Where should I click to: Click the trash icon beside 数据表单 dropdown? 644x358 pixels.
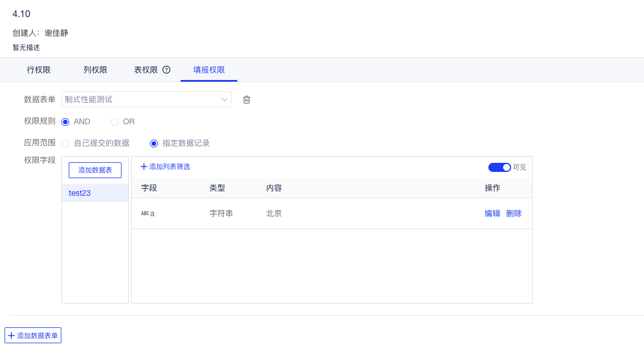tap(246, 99)
